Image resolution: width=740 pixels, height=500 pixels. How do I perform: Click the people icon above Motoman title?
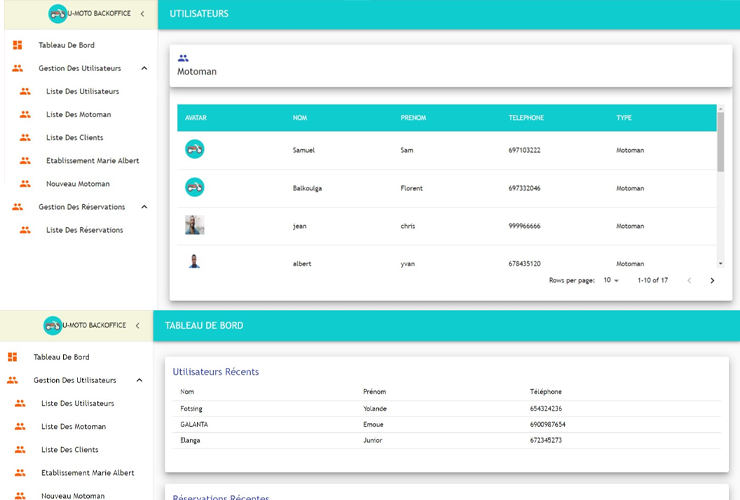(x=183, y=58)
